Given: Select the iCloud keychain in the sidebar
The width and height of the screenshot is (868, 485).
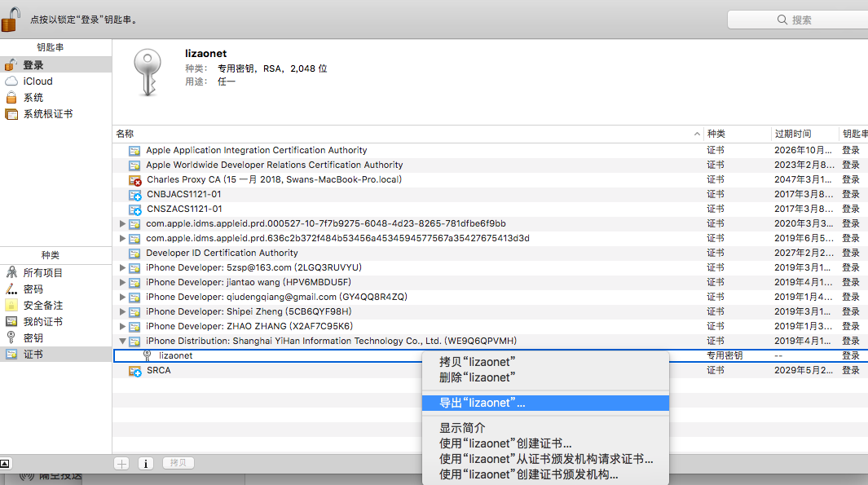Looking at the screenshot, I should tap(37, 82).
